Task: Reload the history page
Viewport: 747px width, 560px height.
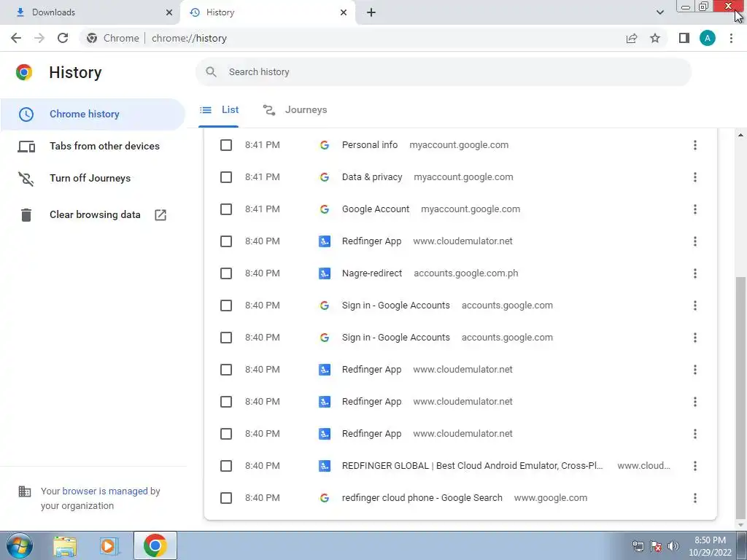Action: (63, 38)
